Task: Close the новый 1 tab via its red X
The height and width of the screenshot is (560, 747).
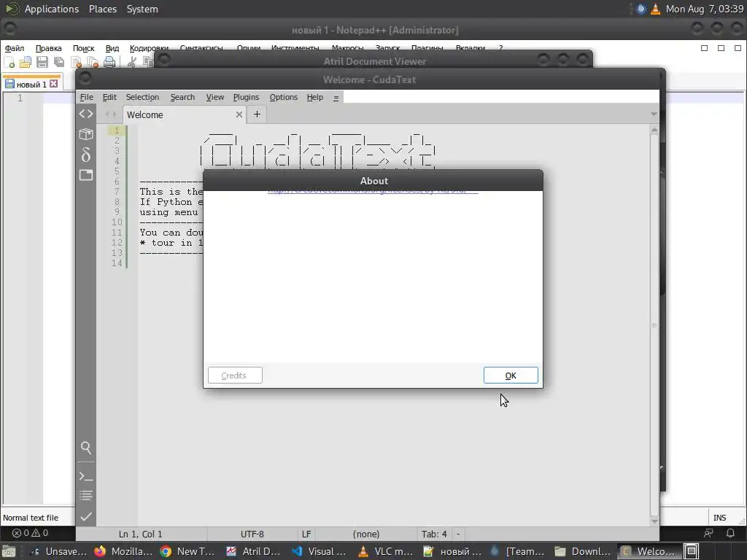Action: click(54, 84)
